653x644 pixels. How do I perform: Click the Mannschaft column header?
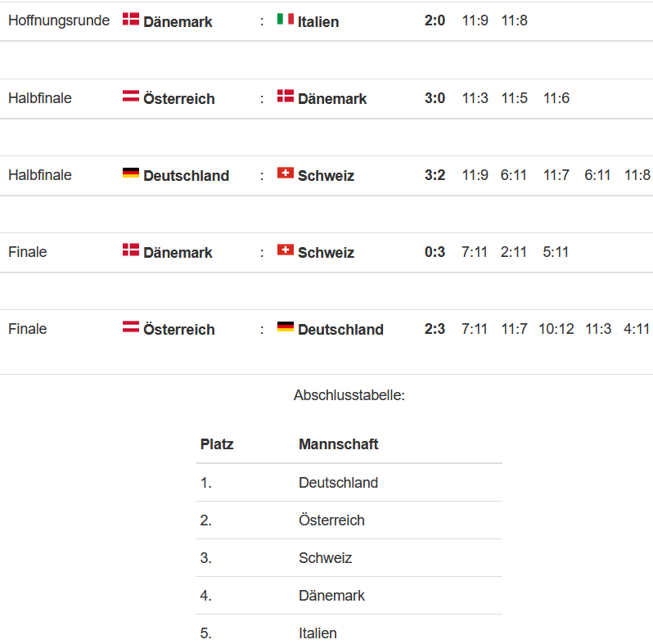338,444
